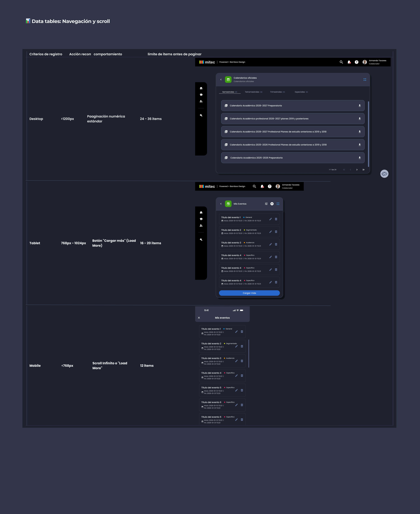
Task: Select the '24 - 36 items' cell
Action: [151, 119]
